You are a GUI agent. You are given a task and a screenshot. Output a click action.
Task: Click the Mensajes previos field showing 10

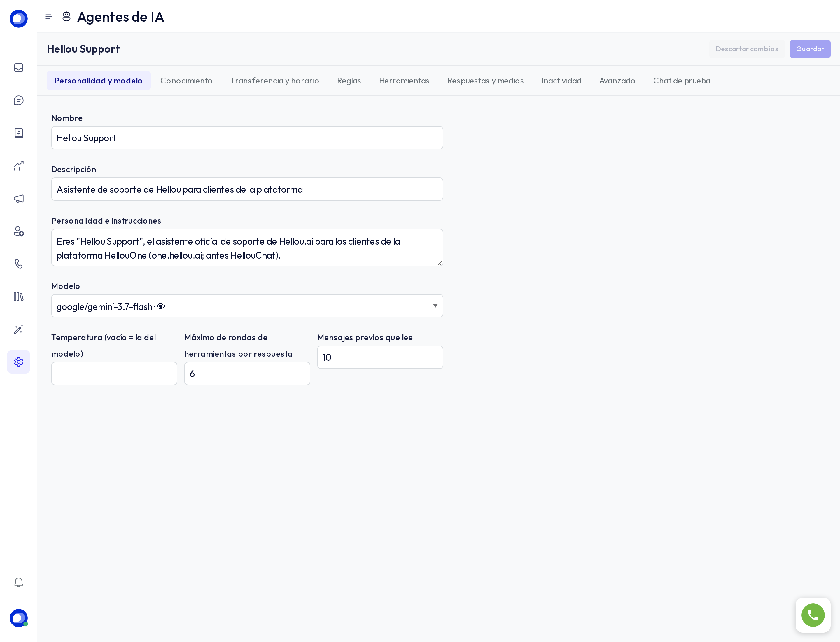(380, 357)
